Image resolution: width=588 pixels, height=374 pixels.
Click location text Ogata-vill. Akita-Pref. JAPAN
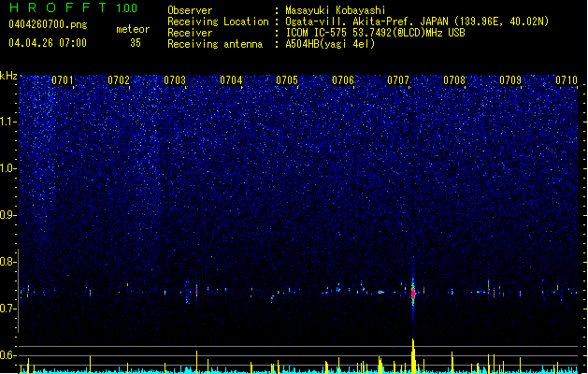click(366, 22)
